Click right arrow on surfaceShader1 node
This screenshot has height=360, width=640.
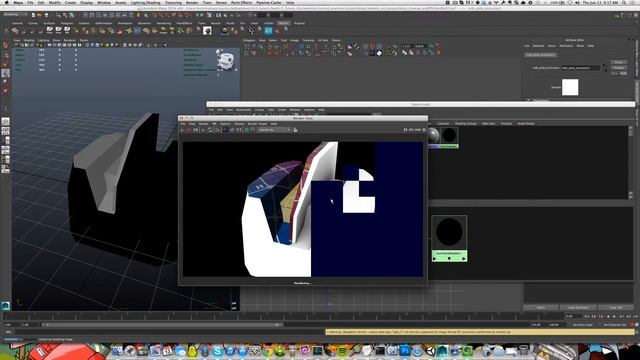[x=464, y=258]
